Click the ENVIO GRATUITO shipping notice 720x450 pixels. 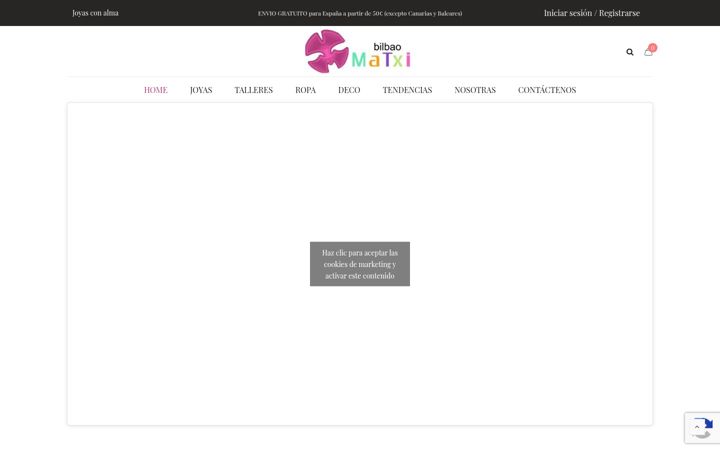click(360, 13)
